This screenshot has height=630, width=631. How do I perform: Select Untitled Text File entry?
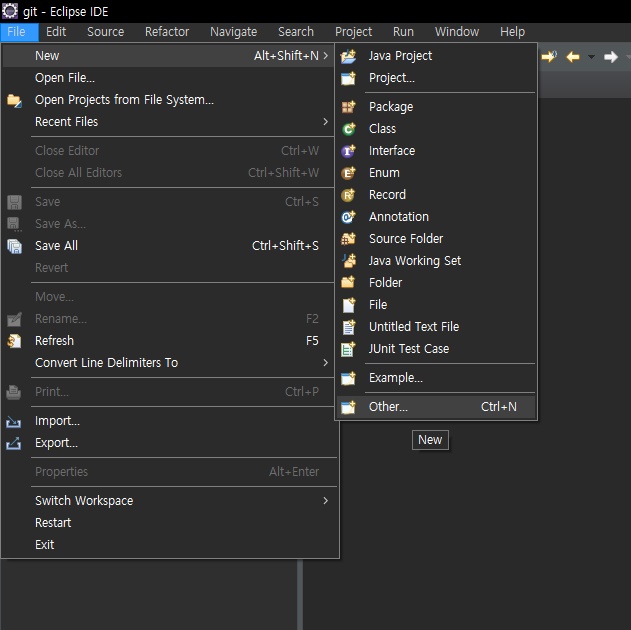[436, 327]
